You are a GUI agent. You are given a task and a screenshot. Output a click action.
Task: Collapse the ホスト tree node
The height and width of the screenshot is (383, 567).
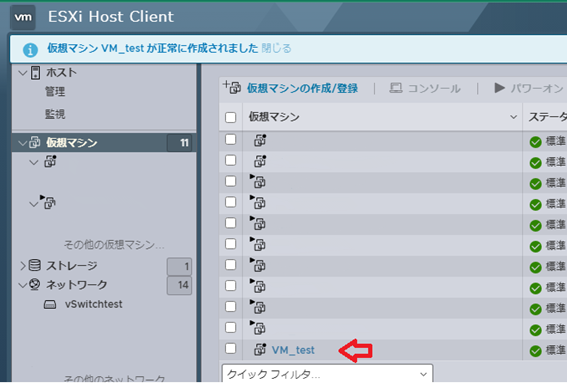pos(22,73)
